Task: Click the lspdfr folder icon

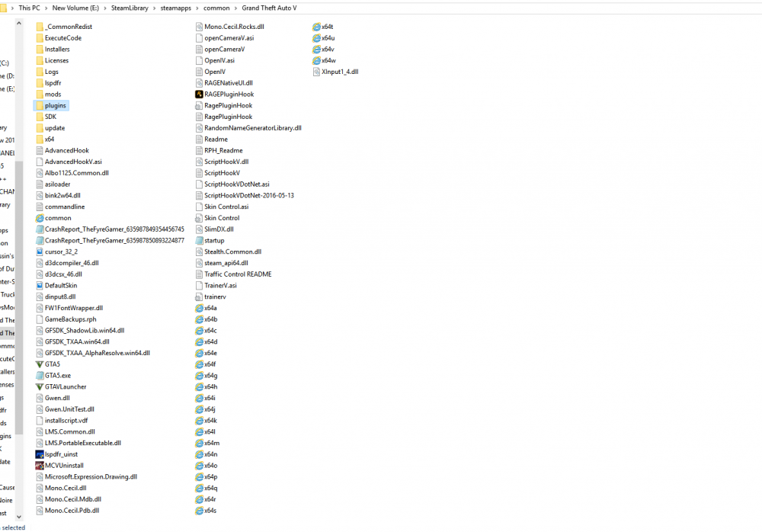Action: point(40,83)
